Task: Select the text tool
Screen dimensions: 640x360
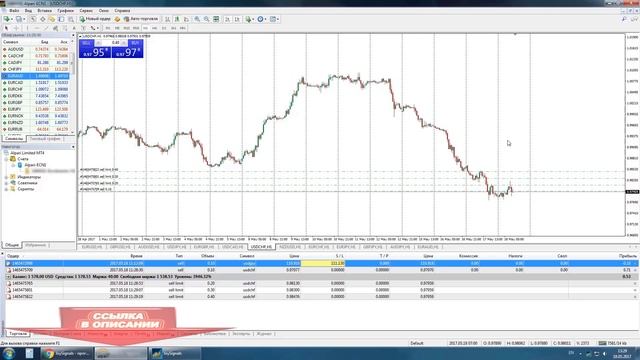Action: pyautogui.click(x=74, y=28)
